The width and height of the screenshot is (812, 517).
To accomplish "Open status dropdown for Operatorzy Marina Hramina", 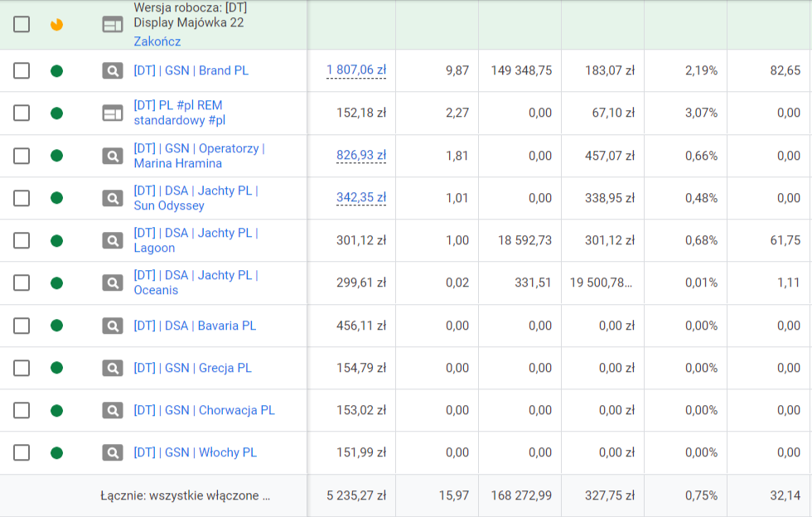I will pyautogui.click(x=56, y=156).
